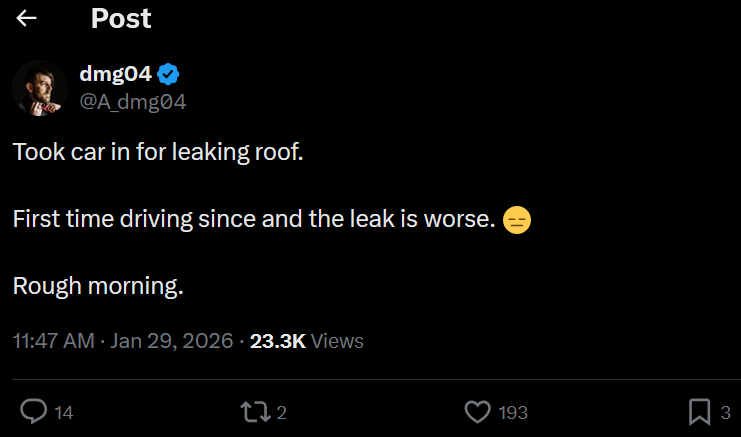
Task: Click the like count of 193
Action: 512,412
